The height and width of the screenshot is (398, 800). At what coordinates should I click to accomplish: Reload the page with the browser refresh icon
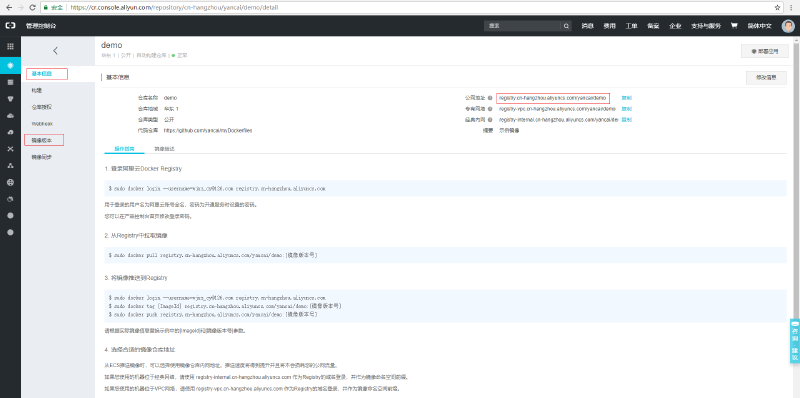tap(33, 8)
